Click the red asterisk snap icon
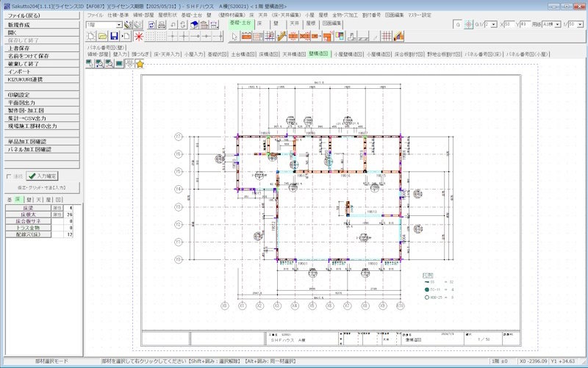The height and width of the screenshot is (368, 588). [138, 35]
